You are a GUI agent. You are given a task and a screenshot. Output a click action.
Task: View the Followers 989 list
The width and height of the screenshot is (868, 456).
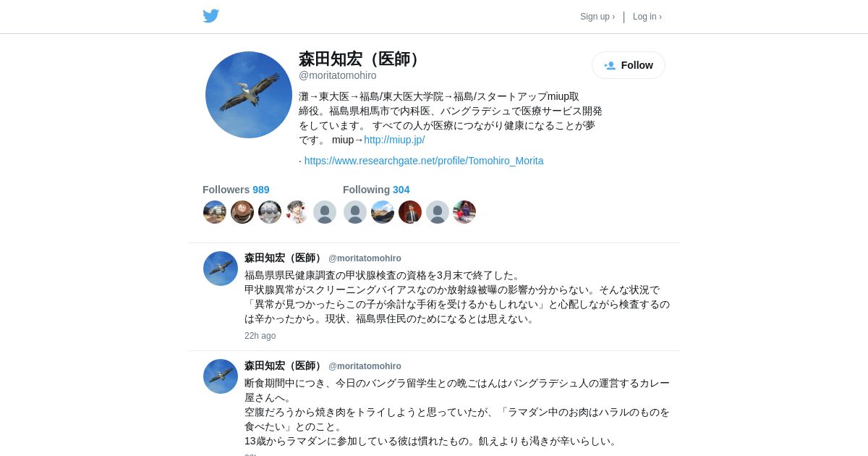pyautogui.click(x=236, y=190)
